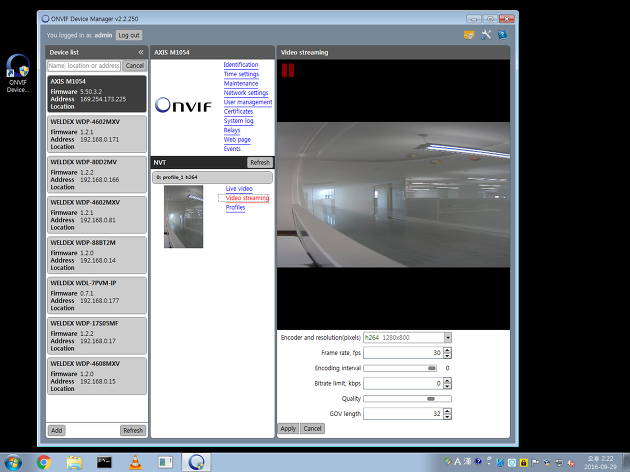The image size is (630, 472).
Task: Open ONVIF Device Manager desktop shortcut
Action: (18, 73)
